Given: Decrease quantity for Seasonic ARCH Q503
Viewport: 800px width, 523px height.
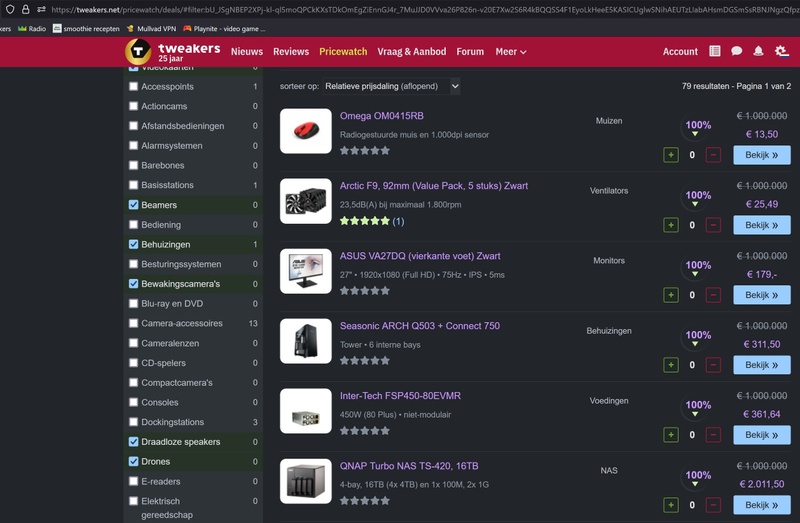Looking at the screenshot, I should click(713, 365).
